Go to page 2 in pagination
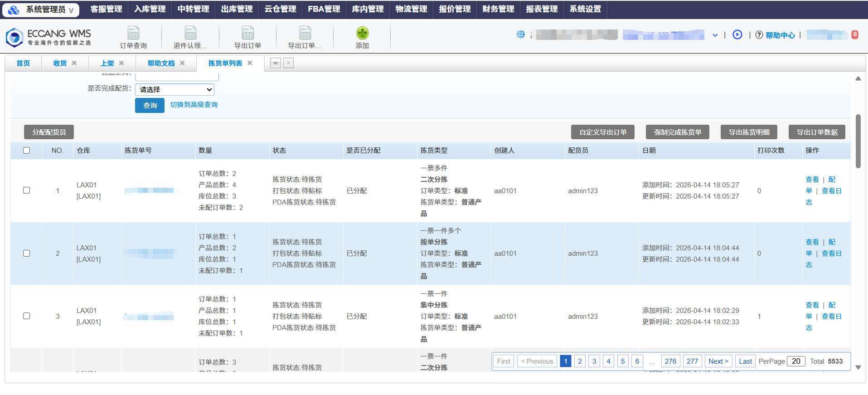Image resolution: width=868 pixels, height=395 pixels. coord(580,361)
